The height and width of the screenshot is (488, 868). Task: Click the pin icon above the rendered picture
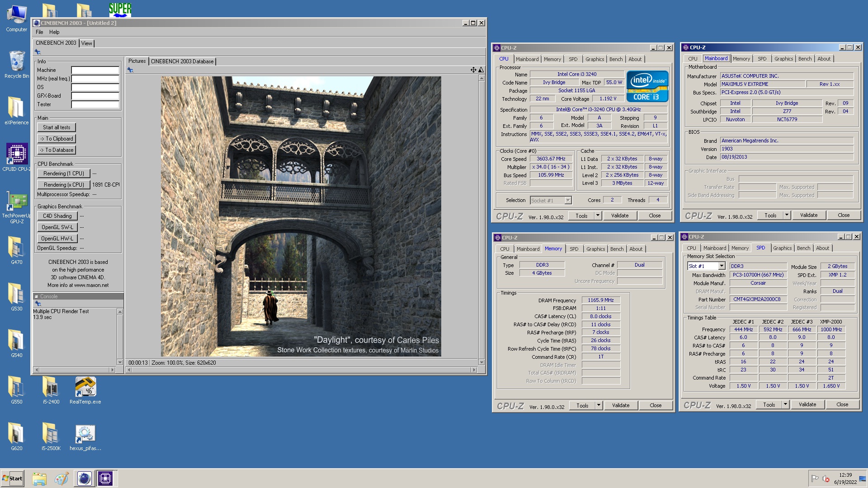point(130,70)
